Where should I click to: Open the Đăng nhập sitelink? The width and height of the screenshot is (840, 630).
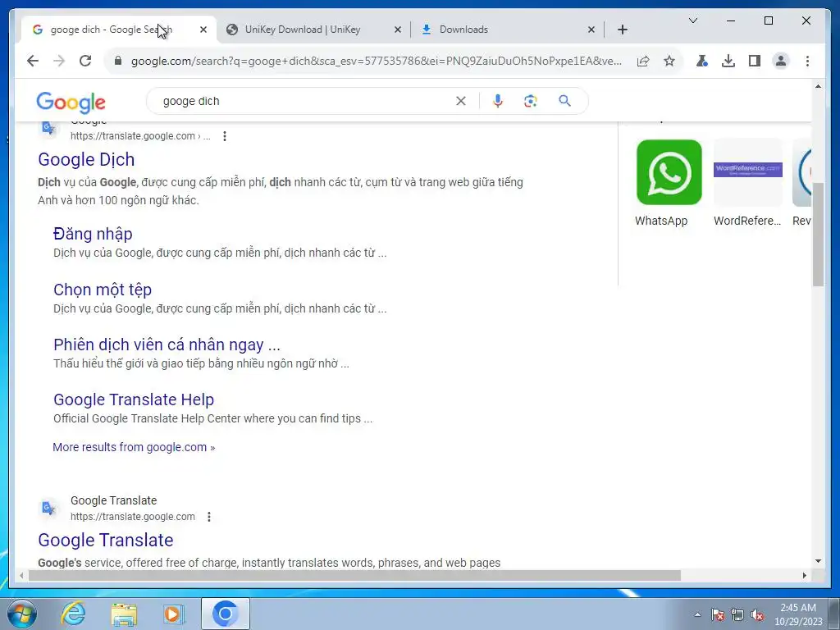click(93, 234)
